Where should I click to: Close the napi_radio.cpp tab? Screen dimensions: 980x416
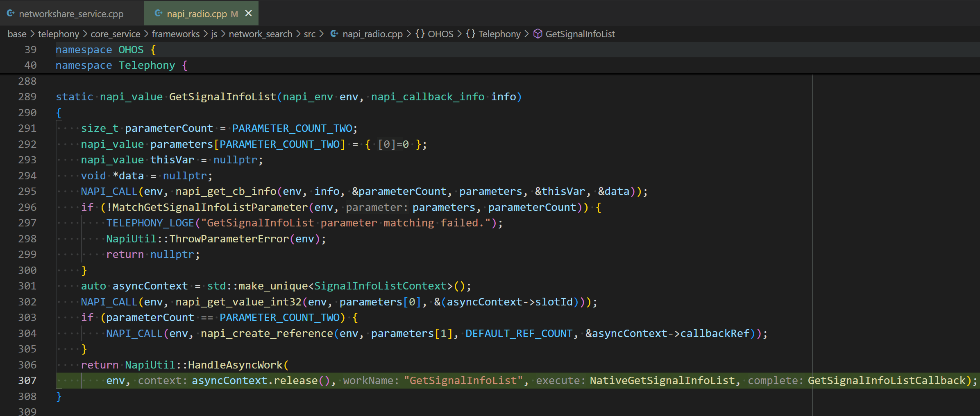(x=248, y=14)
